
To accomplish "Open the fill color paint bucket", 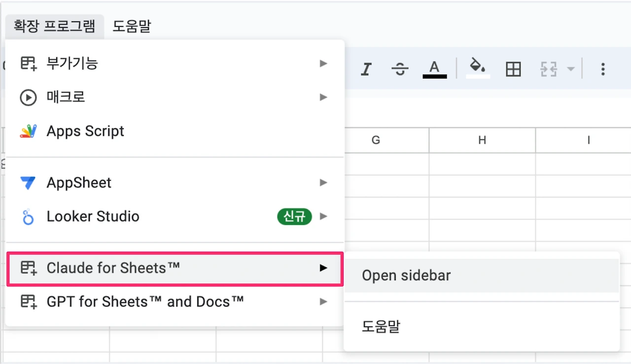I will [478, 68].
